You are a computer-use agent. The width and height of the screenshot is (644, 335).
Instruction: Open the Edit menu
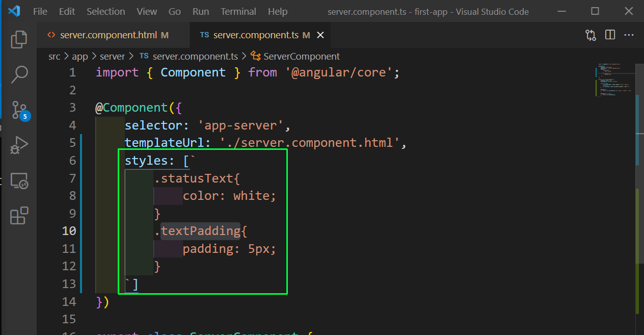pos(67,11)
